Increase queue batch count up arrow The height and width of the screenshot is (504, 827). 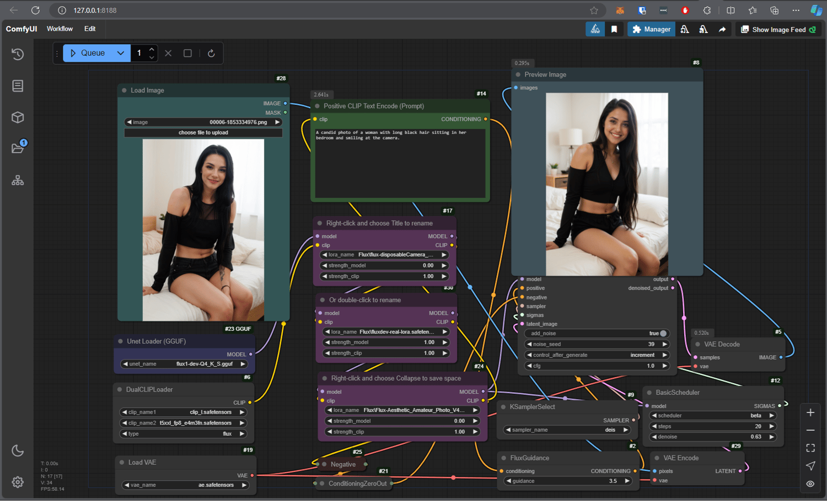pos(152,49)
